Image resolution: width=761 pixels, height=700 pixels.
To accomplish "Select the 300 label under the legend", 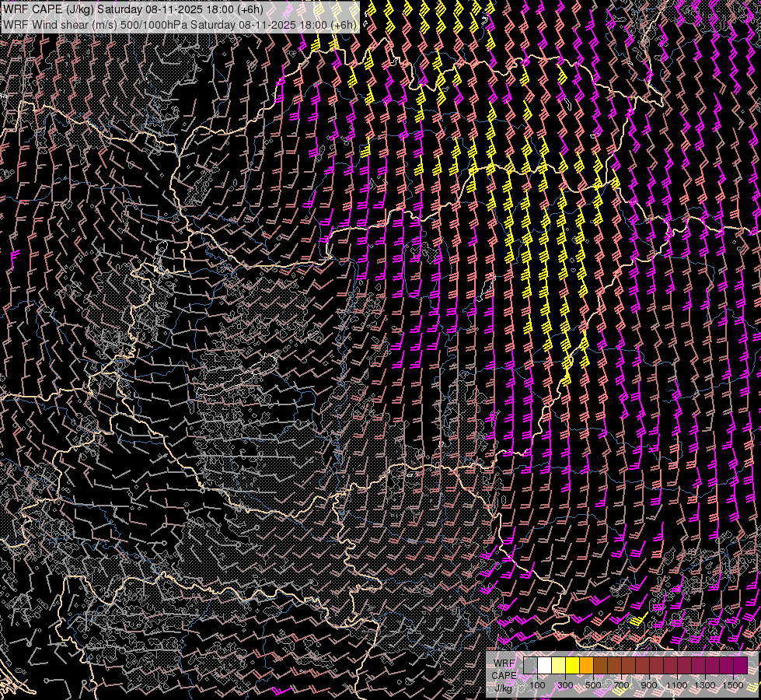I will coord(565,685).
